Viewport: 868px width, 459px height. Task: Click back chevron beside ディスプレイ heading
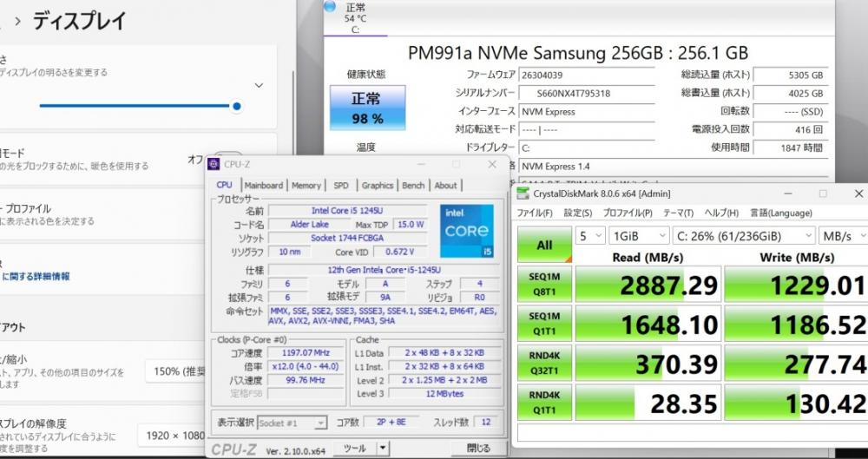tap(18, 22)
